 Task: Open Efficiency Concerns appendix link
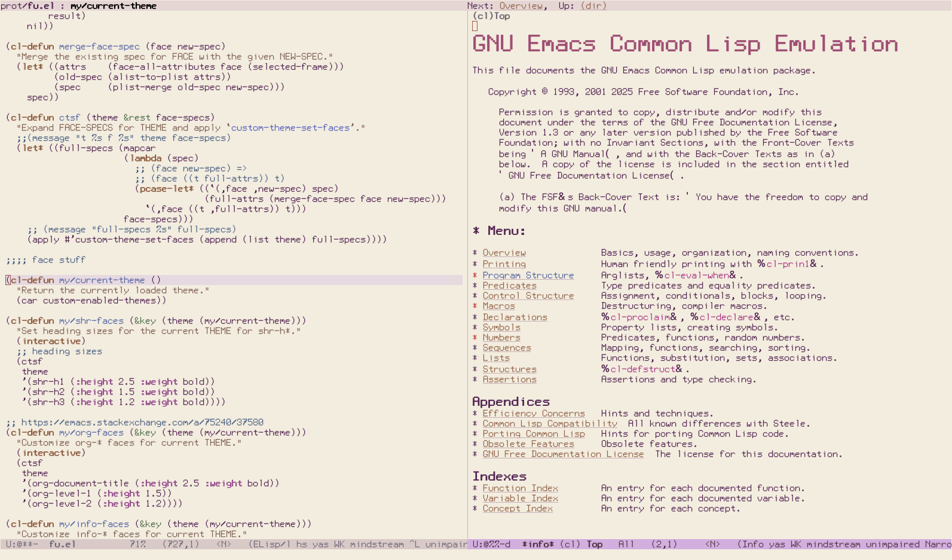(x=533, y=413)
